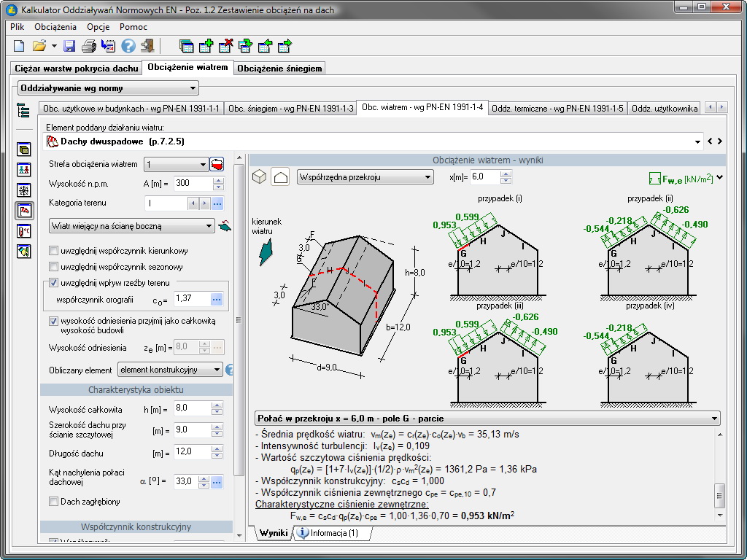This screenshot has height=560, width=747.
Task: Click the load table icon with curved green arrow
Action: 245,46
